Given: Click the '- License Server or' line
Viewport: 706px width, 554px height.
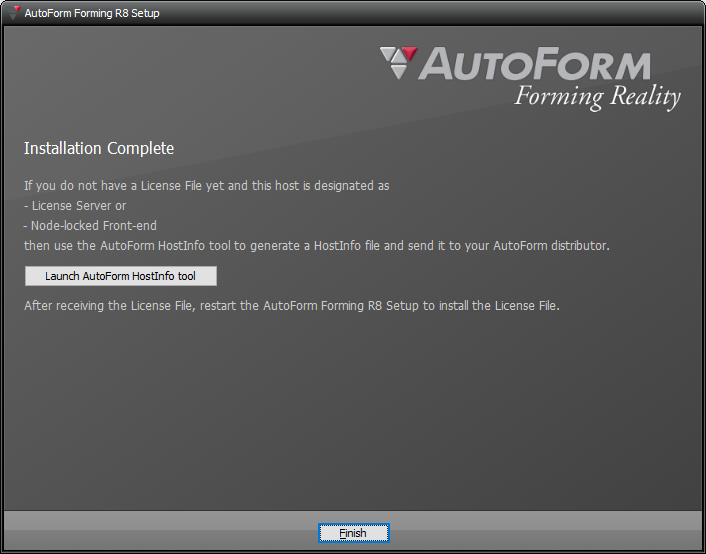Looking at the screenshot, I should pyautogui.click(x=75, y=206).
